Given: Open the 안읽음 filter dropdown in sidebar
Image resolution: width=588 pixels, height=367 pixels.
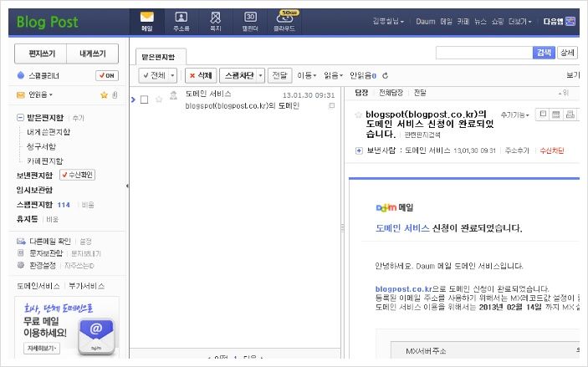Looking at the screenshot, I should (x=40, y=94).
